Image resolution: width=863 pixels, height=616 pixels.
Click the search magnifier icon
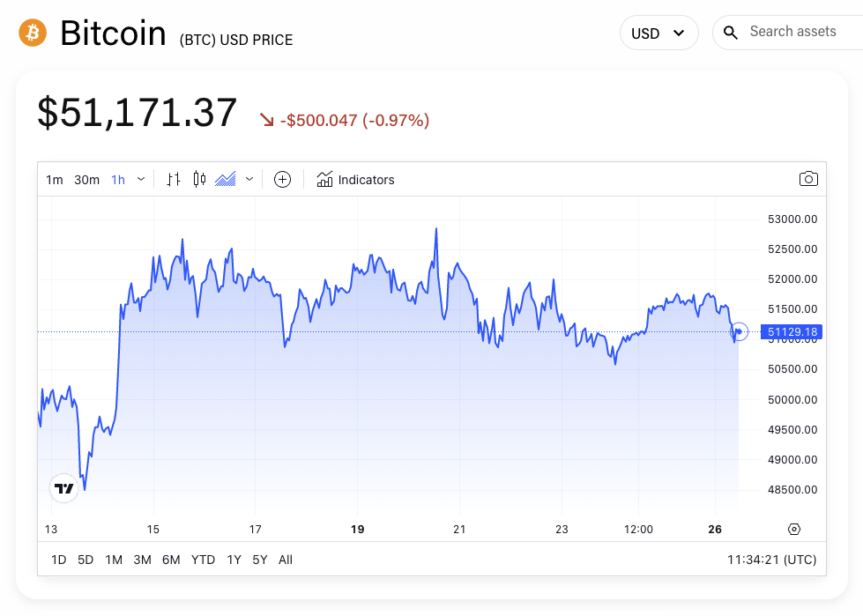pyautogui.click(x=730, y=32)
